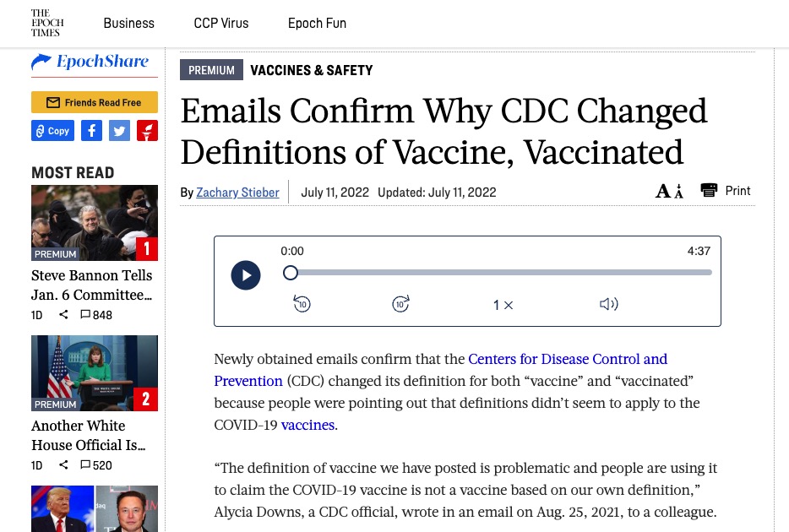This screenshot has width=789, height=532.
Task: Open the Epoch Fun section
Action: coord(317,23)
